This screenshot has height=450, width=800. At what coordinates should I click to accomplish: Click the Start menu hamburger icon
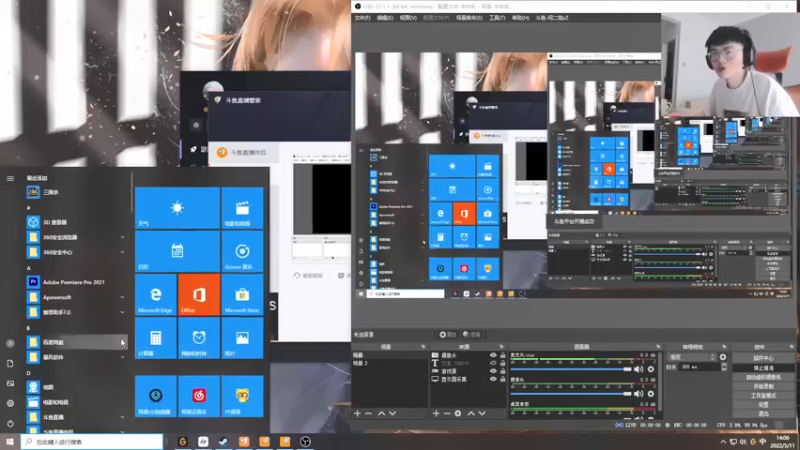click(10, 178)
